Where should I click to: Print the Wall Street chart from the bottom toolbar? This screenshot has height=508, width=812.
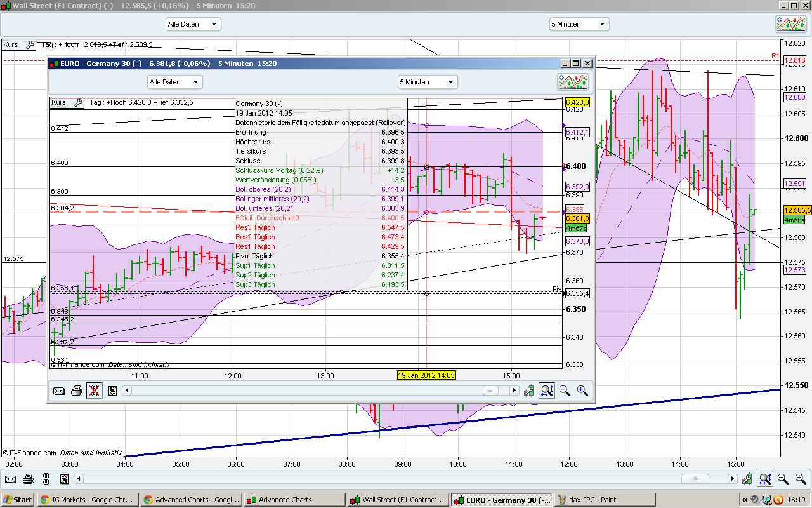(28, 479)
